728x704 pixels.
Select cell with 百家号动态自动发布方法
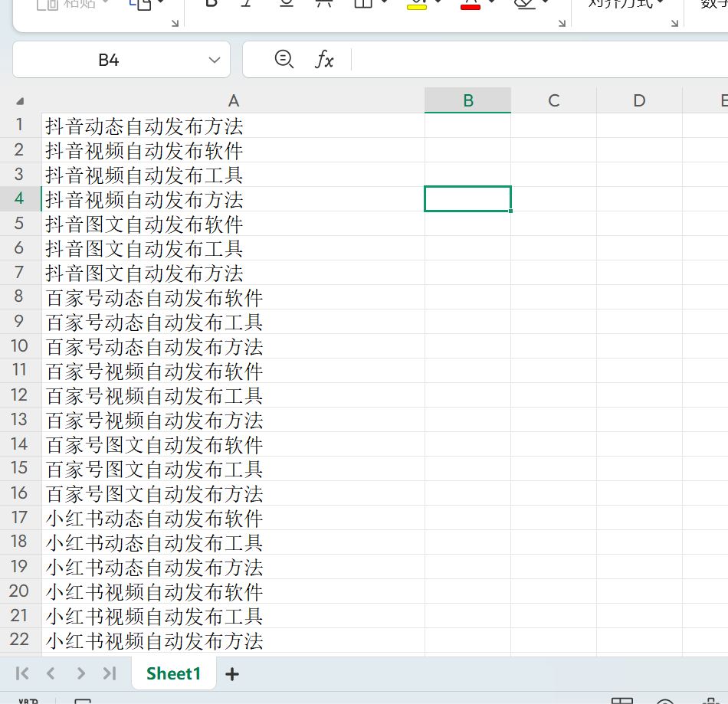233,347
